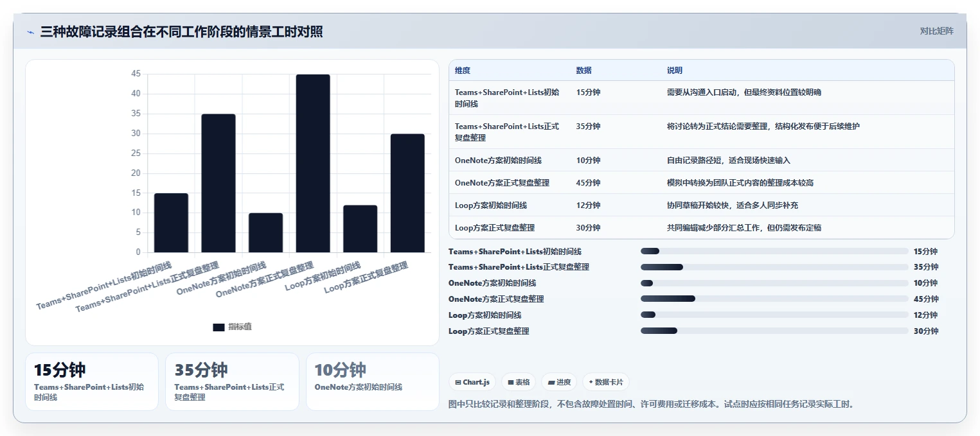Click x-axis label OneNote方案正式复盘整理

[x=265, y=280]
